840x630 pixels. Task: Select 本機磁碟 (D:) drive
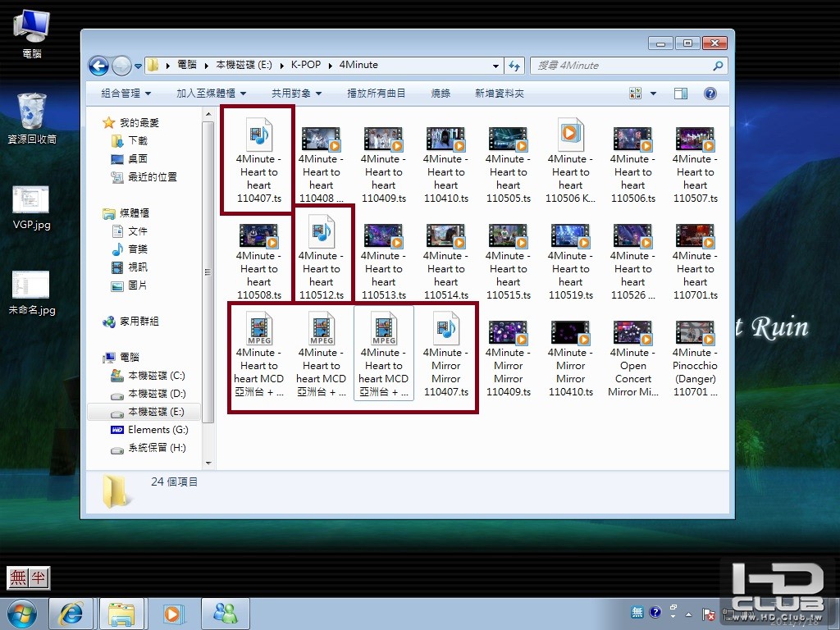click(x=148, y=393)
